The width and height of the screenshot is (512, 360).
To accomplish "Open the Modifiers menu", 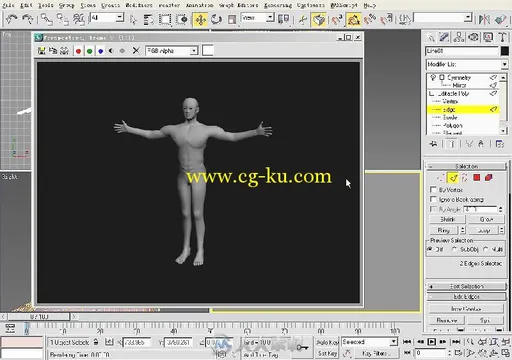I will (x=139, y=5).
